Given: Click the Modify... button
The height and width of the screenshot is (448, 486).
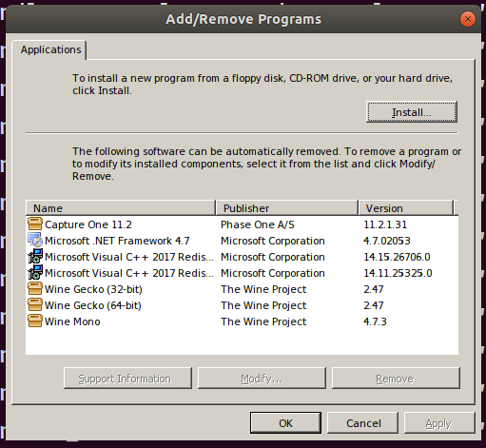Looking at the screenshot, I should [262, 379].
